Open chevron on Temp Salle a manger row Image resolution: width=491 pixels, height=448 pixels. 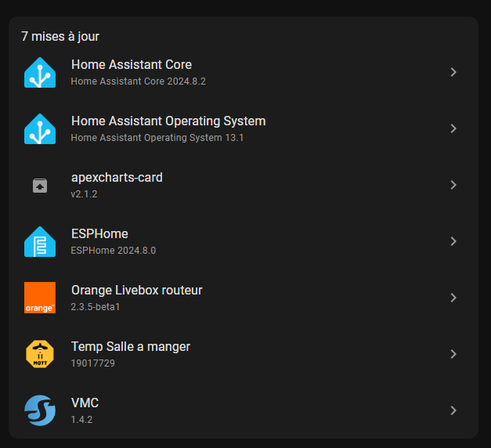(x=453, y=354)
